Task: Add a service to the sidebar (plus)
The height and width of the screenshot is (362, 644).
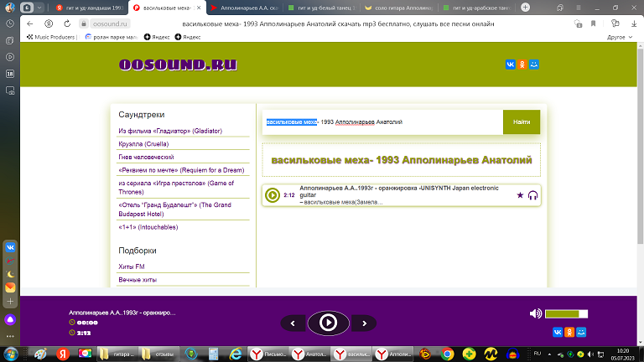Action: pos(10,302)
